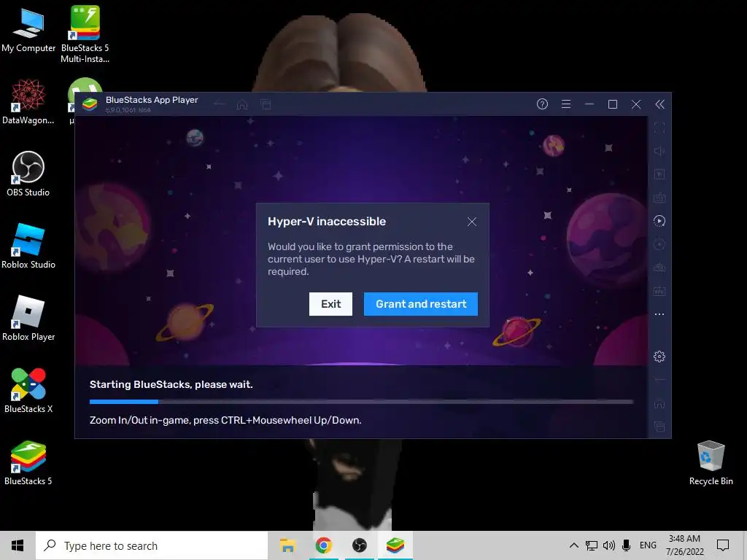Image resolution: width=747 pixels, height=560 pixels.
Task: Open the taskbar clock and date
Action: click(x=684, y=545)
